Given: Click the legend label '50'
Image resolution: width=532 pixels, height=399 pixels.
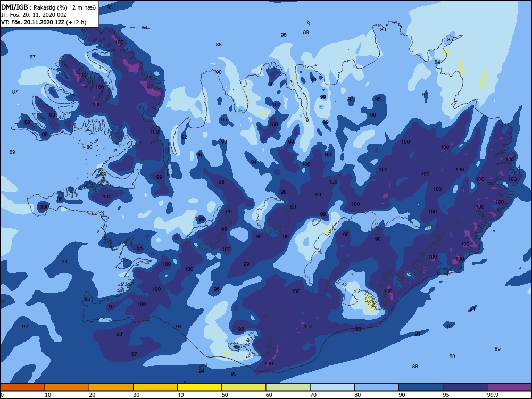Looking at the screenshot, I should pos(225,395).
